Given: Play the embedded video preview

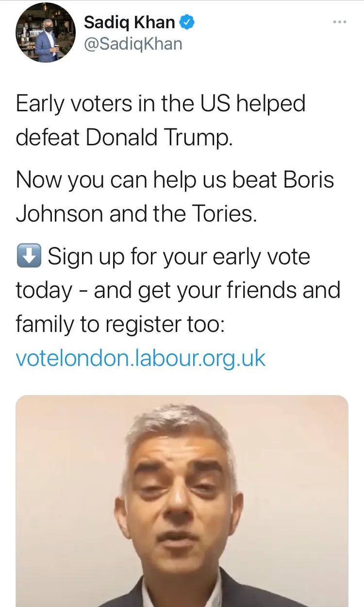Looking at the screenshot, I should 182,501.
